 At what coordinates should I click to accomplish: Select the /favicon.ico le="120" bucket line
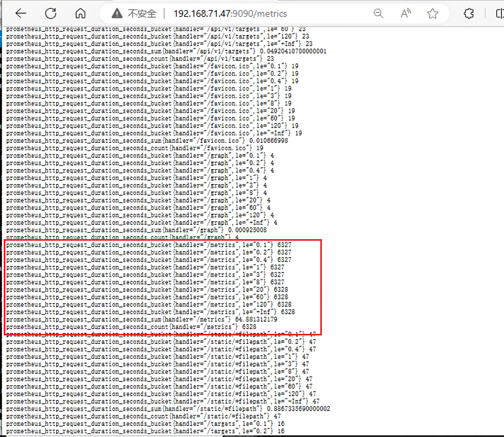[152, 125]
